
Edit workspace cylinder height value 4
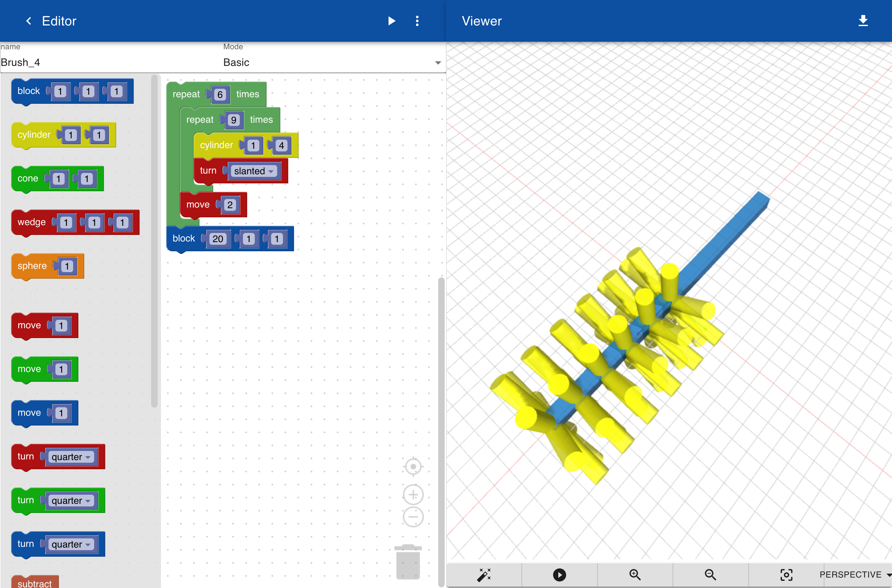[281, 146]
